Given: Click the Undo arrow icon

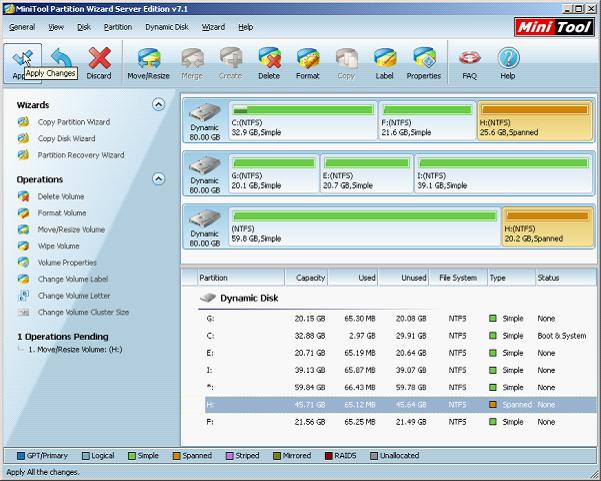Looking at the screenshot, I should point(61,57).
